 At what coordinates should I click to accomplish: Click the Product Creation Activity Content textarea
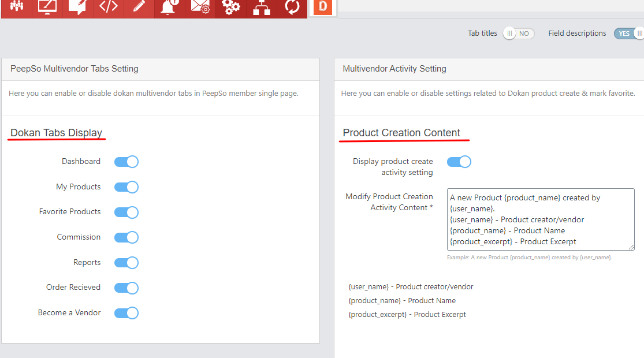point(541,219)
